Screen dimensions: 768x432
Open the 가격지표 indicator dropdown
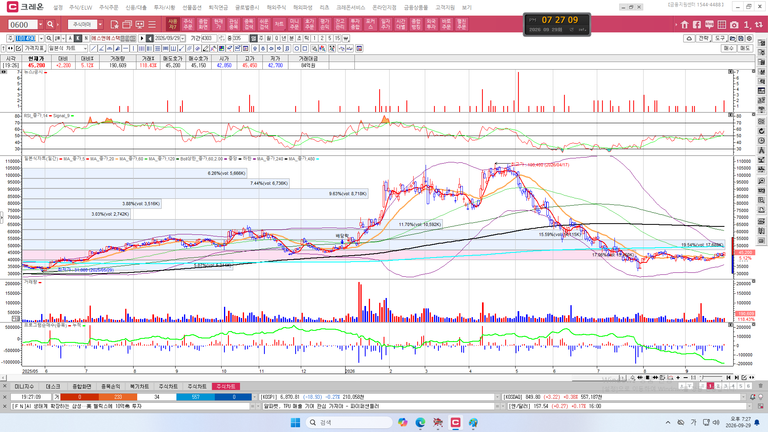coord(34,48)
